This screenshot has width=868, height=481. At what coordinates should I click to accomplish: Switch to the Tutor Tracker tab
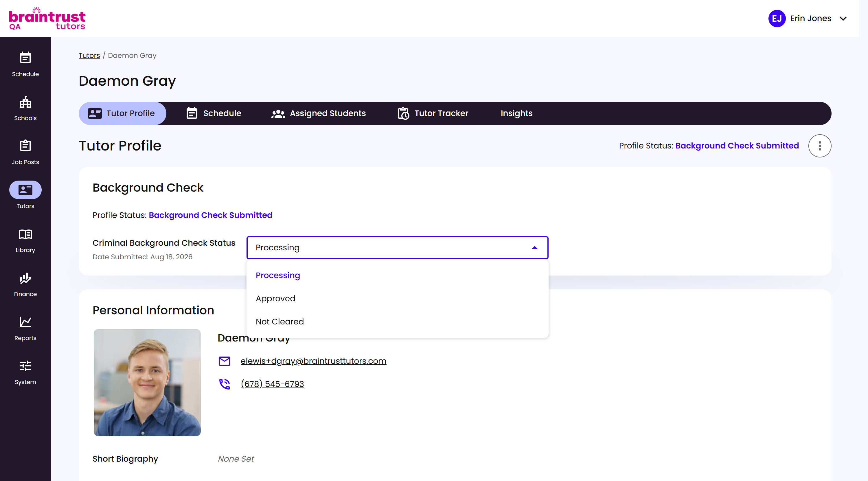tap(433, 113)
